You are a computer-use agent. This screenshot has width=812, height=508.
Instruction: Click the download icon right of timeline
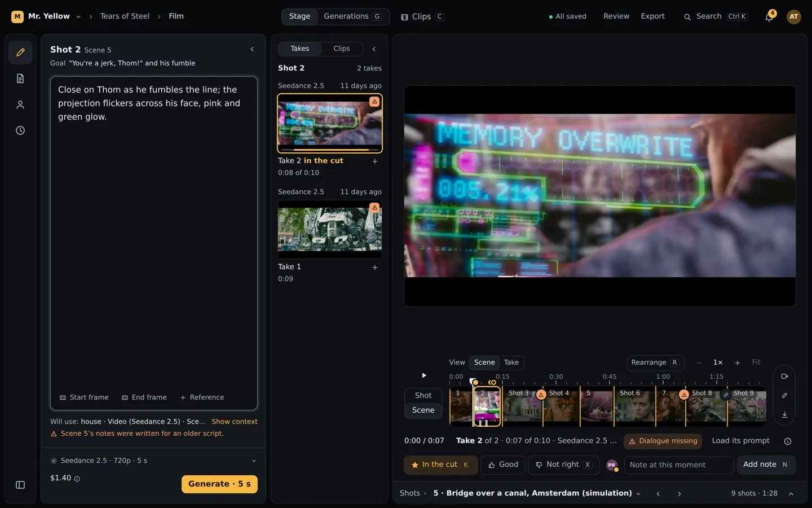[784, 415]
